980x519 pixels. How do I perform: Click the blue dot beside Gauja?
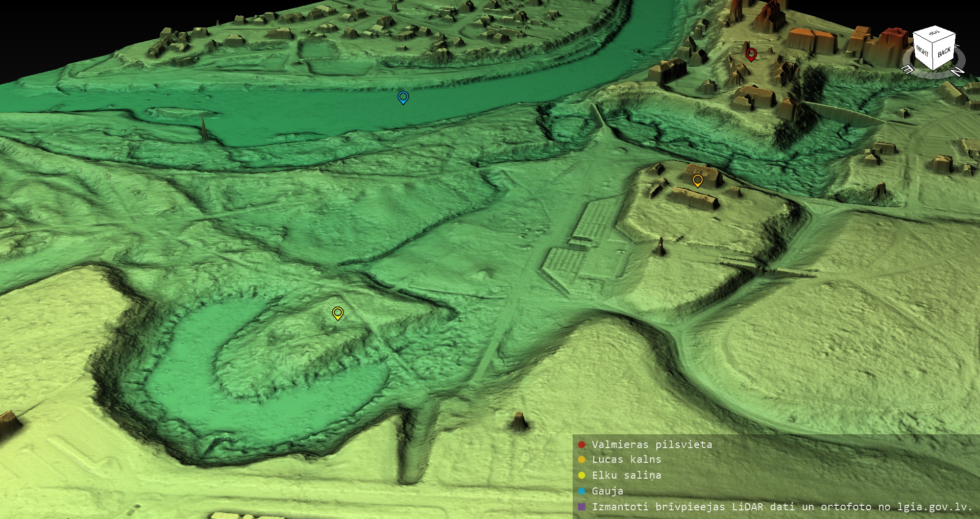pyautogui.click(x=581, y=491)
